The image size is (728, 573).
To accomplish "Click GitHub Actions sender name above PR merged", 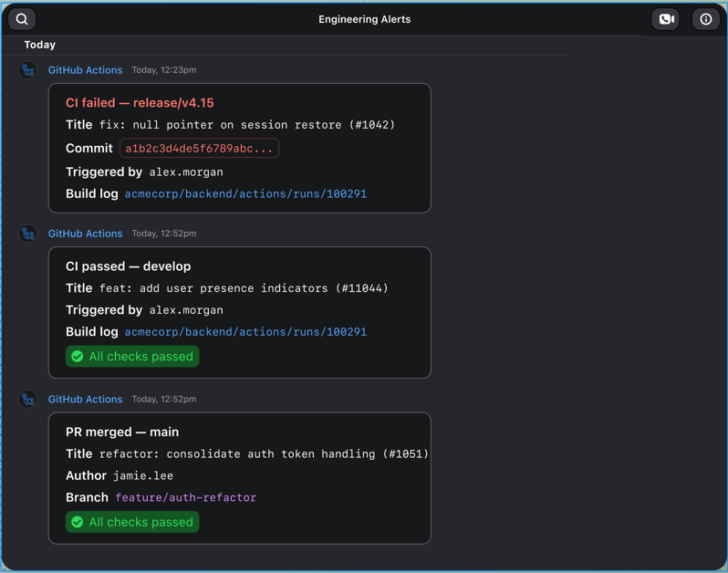I will pyautogui.click(x=85, y=400).
